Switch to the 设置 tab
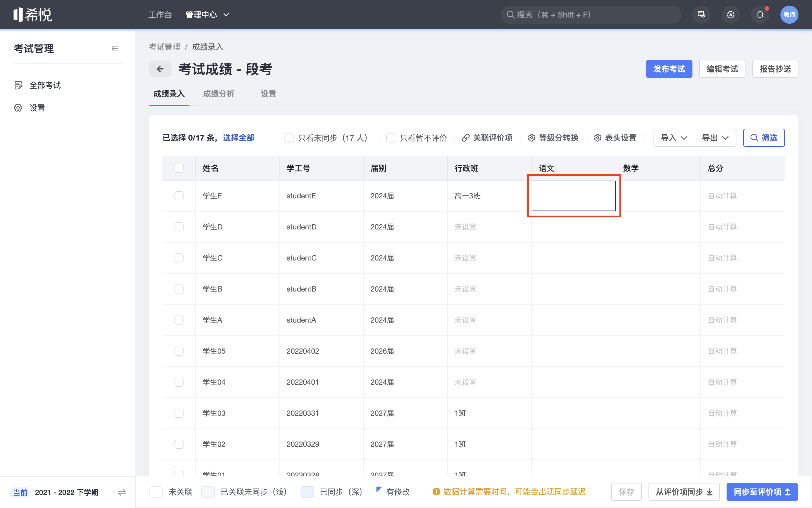The height and width of the screenshot is (508, 812). point(268,94)
